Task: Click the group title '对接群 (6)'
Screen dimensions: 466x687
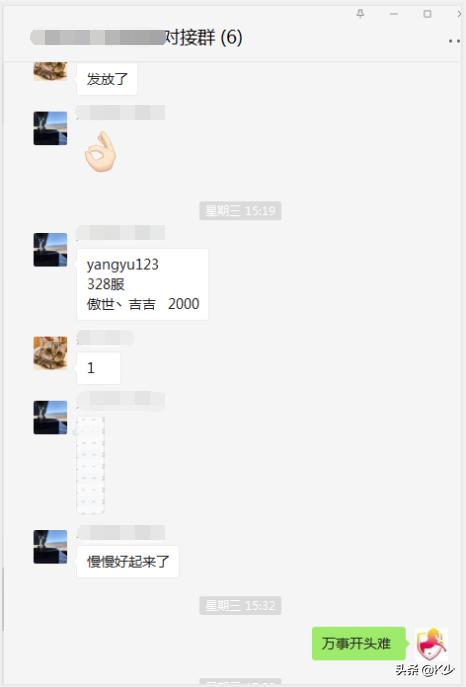Action: [203, 38]
